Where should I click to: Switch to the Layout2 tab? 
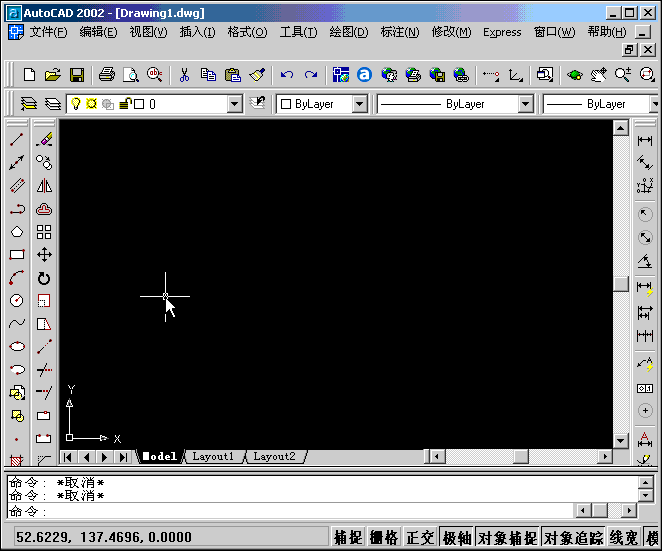coord(274,456)
